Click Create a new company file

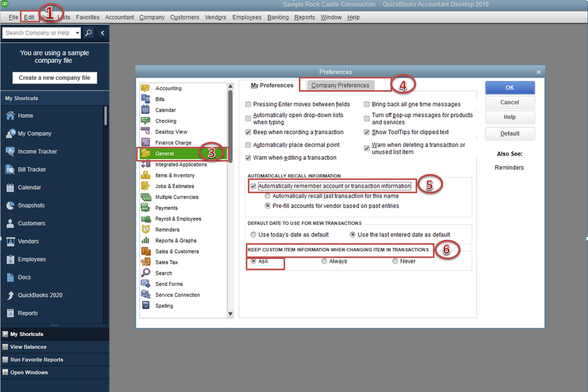tap(55, 78)
